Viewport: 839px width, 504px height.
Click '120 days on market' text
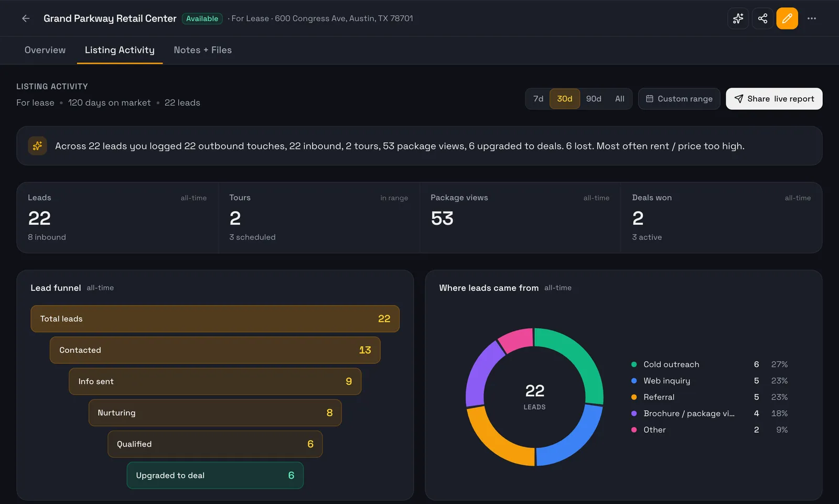(110, 103)
